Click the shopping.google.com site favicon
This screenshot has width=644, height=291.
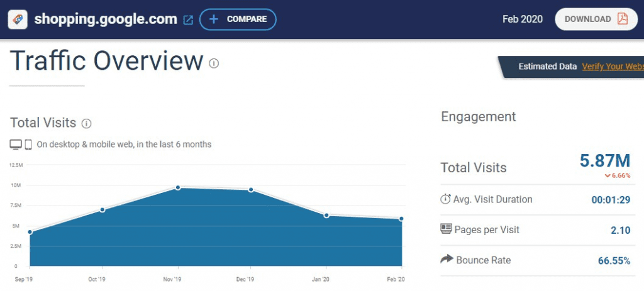pos(18,19)
